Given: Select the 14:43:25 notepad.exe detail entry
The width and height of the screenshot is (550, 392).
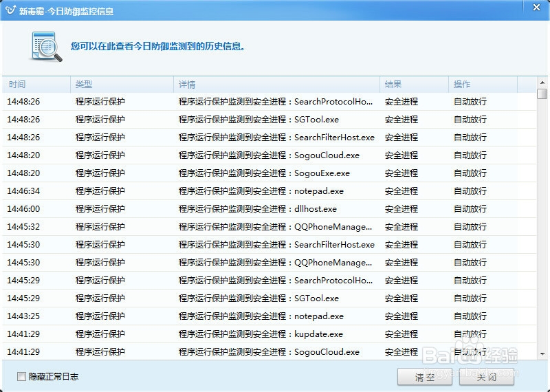Looking at the screenshot, I should 261,316.
